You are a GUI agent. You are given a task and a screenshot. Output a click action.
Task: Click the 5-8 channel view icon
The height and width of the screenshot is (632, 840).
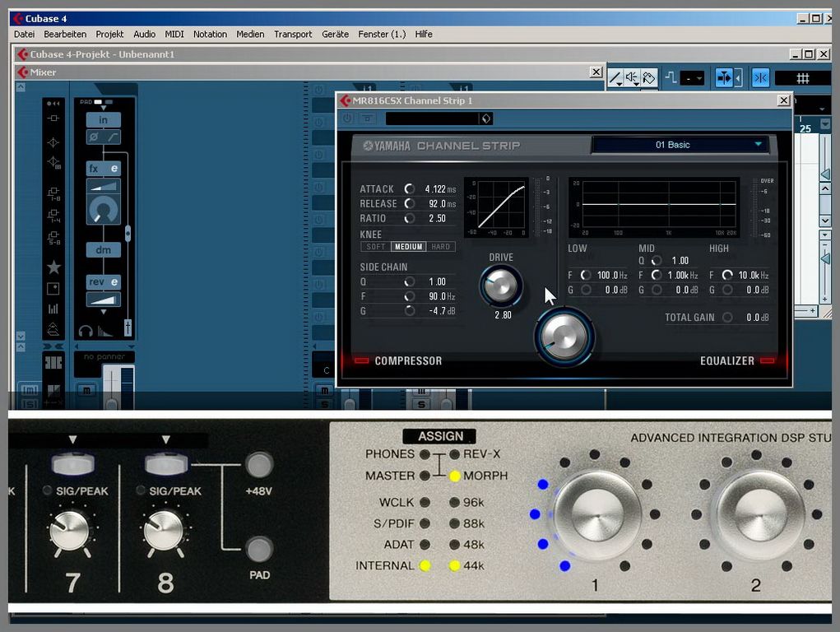53,238
